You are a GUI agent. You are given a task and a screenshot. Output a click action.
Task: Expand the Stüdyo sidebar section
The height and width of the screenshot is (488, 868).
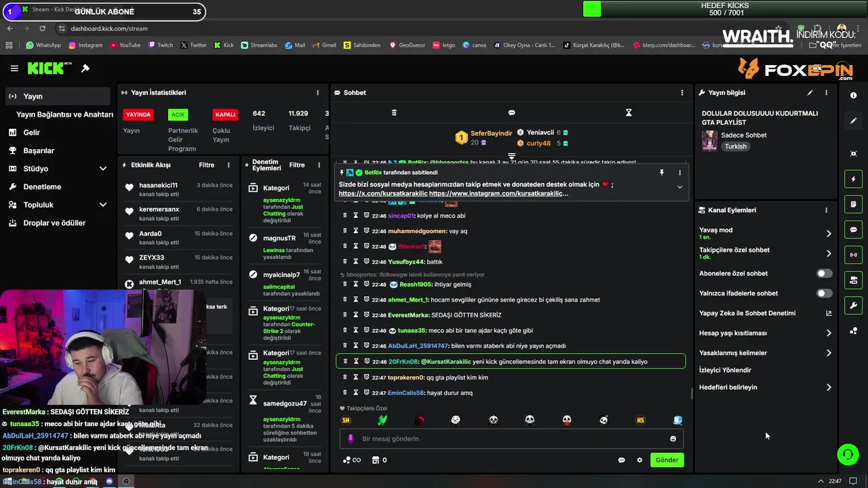[103, 169]
